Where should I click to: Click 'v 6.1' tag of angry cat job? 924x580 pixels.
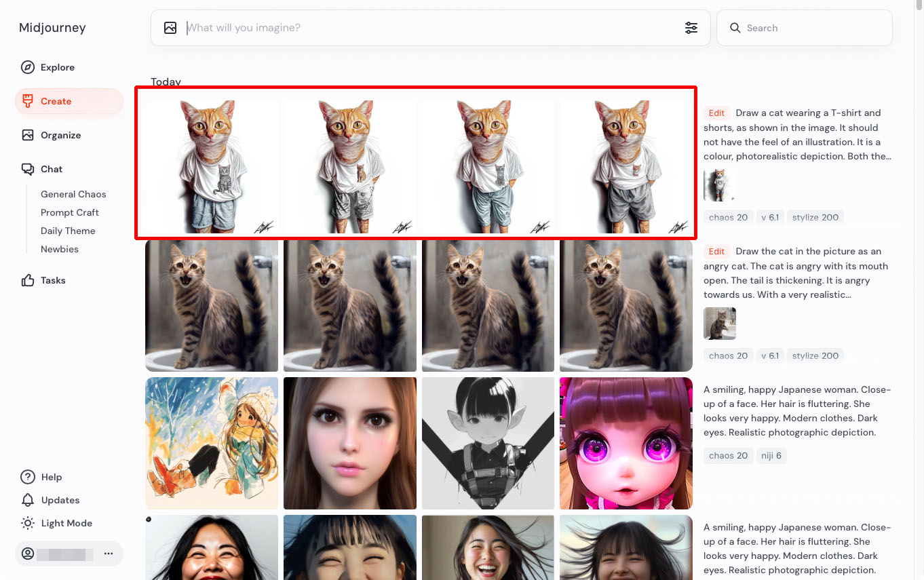770,355
